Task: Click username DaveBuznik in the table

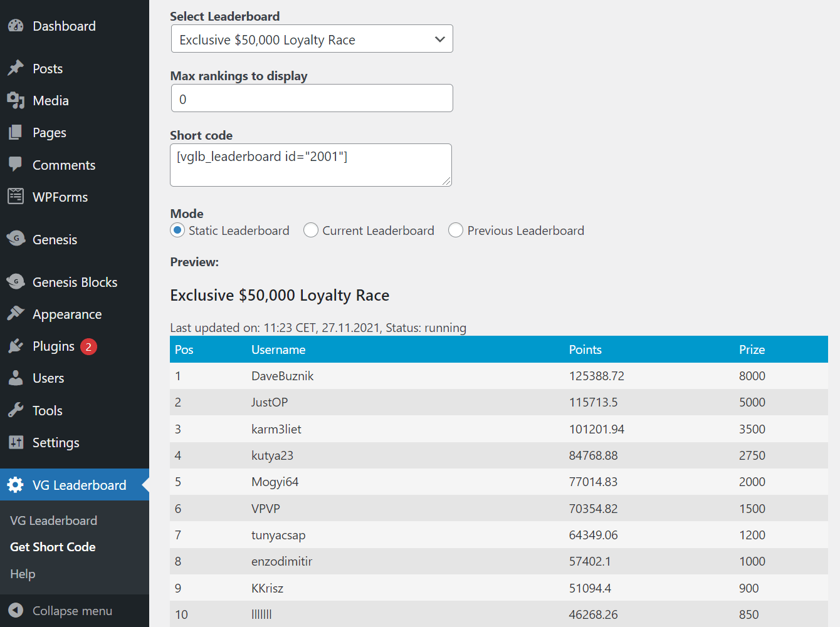Action: point(282,376)
